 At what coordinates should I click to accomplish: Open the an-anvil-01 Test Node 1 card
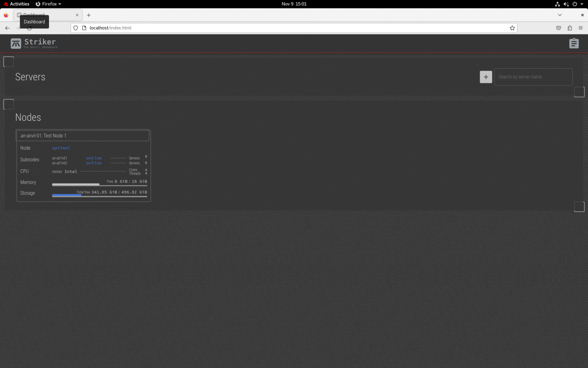click(83, 135)
